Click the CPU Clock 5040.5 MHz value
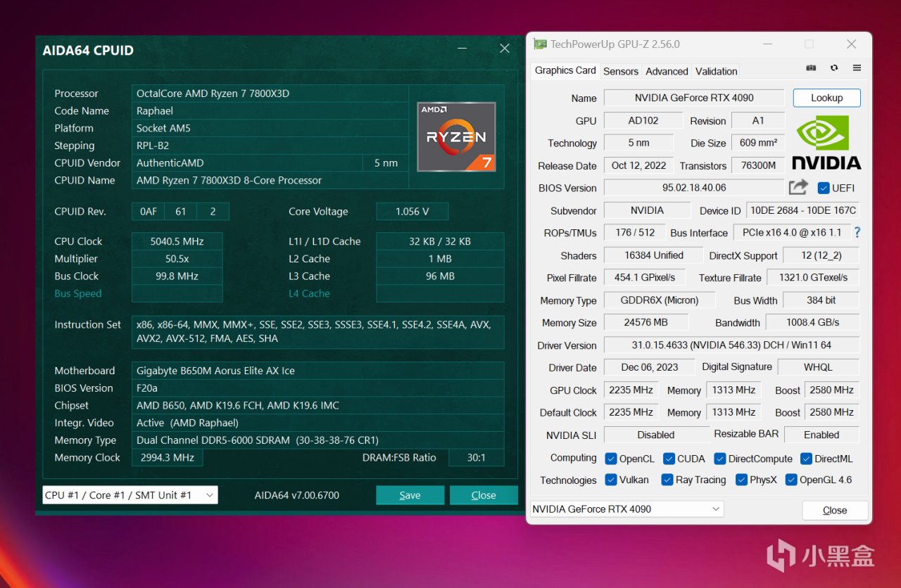The image size is (901, 588). 177,241
